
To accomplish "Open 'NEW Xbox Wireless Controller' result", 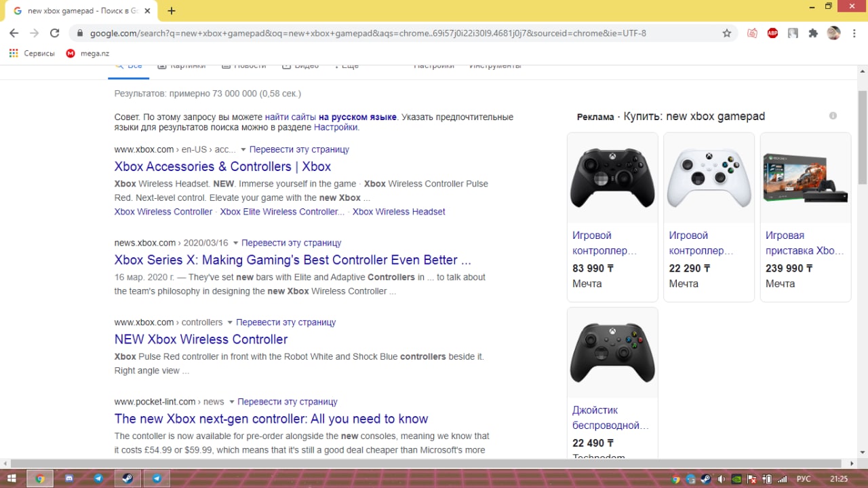I will coord(201,339).
